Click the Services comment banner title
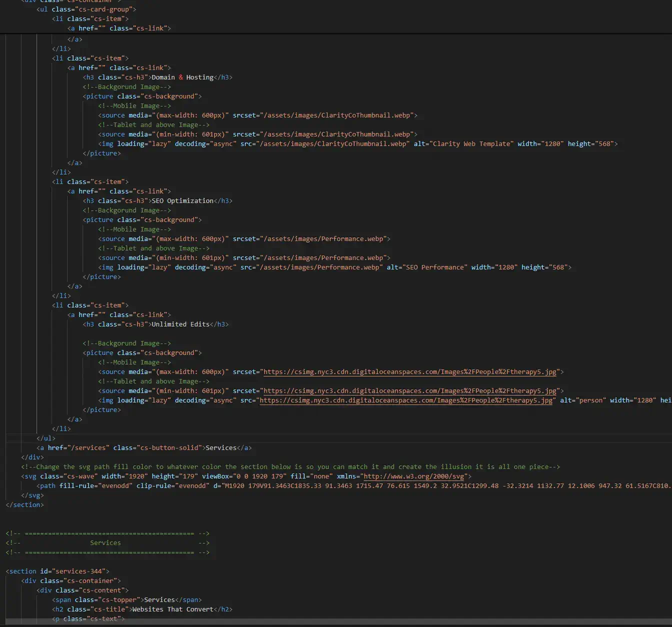 coord(105,543)
